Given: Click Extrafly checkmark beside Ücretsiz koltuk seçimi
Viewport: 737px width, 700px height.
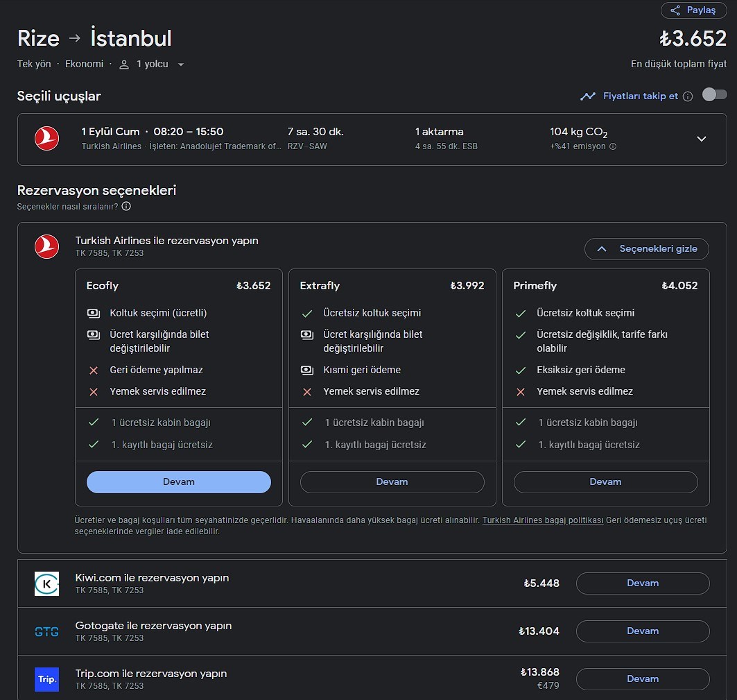Looking at the screenshot, I should tap(307, 314).
